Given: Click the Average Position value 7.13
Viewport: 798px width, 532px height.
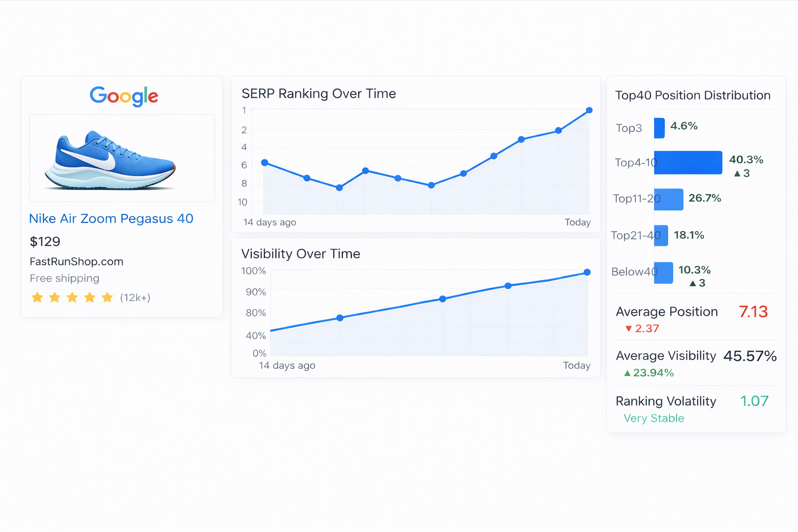Looking at the screenshot, I should 753,312.
